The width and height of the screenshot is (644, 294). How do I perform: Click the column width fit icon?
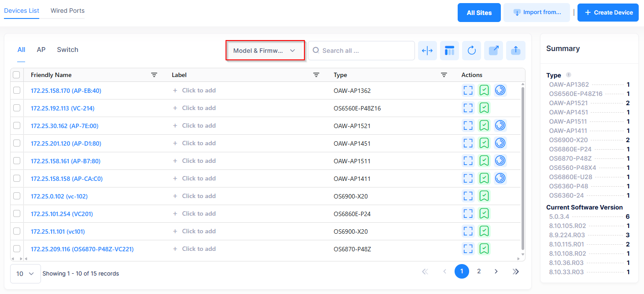(x=427, y=51)
